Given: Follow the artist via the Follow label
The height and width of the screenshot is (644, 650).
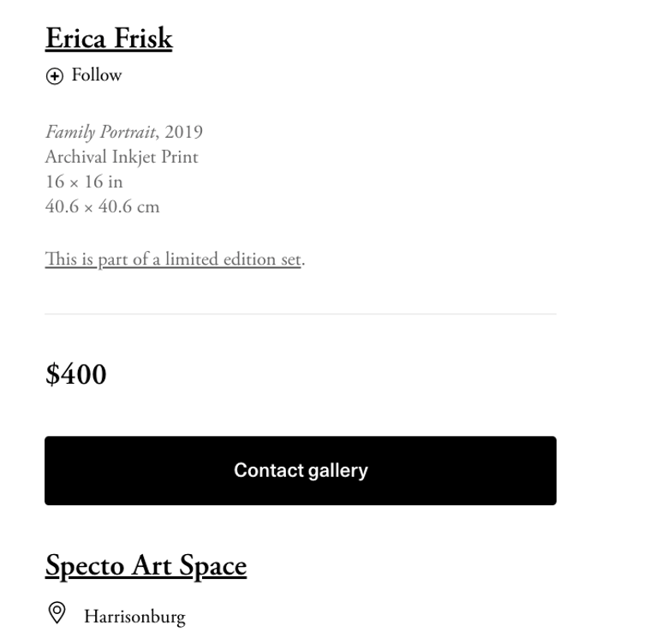Looking at the screenshot, I should (x=97, y=75).
